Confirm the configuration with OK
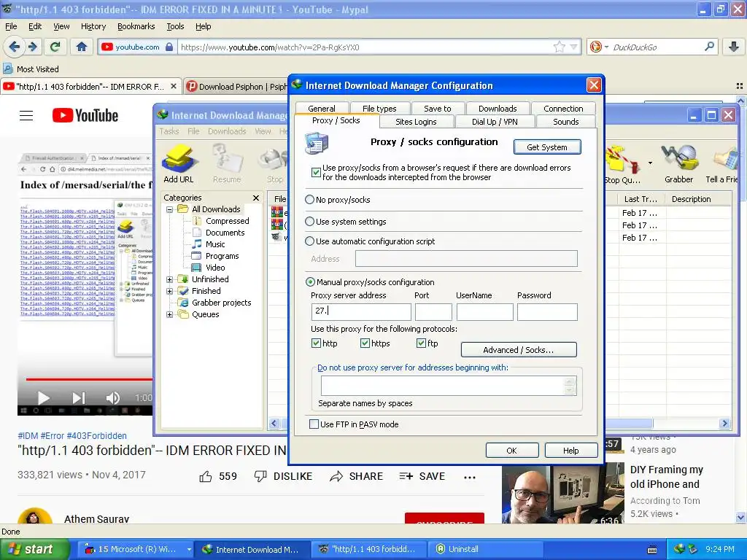The image size is (747, 560). tap(511, 451)
